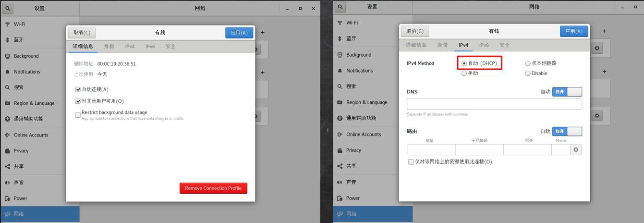
Task: Enable Restrict background data usage checkbox
Action: pos(78,115)
